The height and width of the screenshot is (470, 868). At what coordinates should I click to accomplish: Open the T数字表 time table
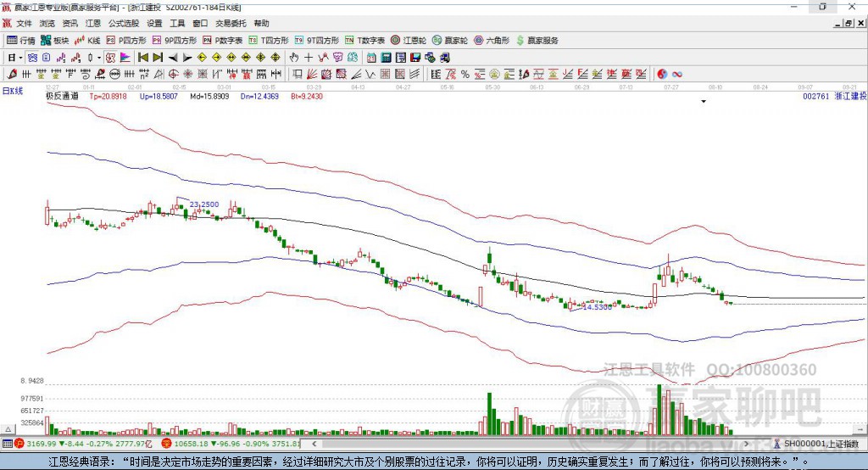click(364, 41)
